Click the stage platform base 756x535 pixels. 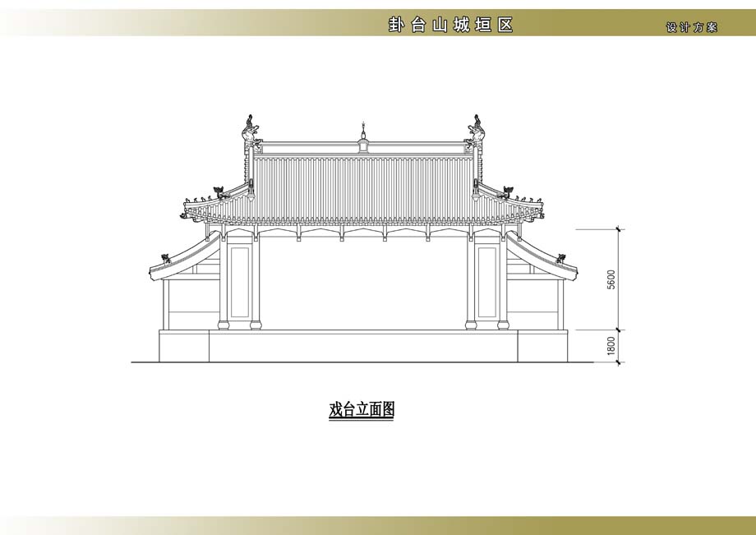(362, 346)
